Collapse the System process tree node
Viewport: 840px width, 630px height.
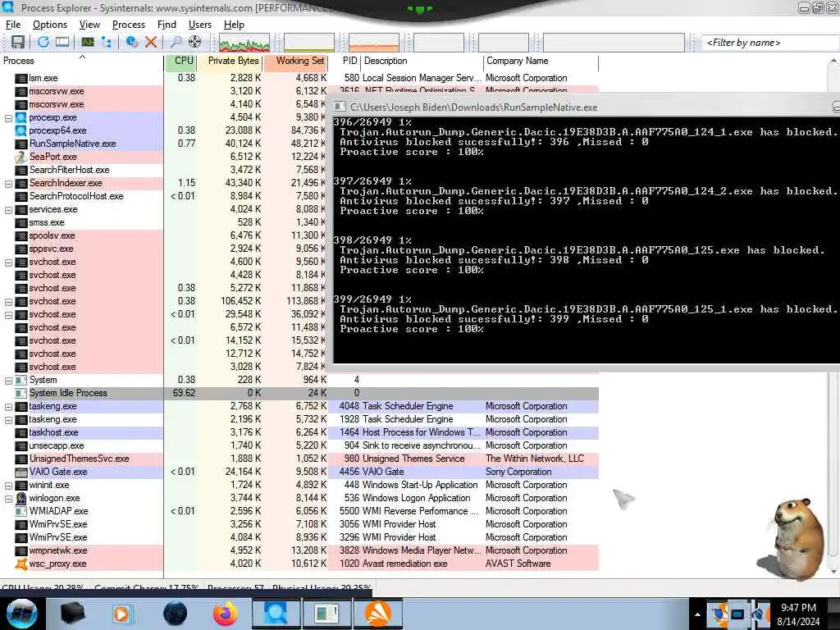pyautogui.click(x=8, y=381)
